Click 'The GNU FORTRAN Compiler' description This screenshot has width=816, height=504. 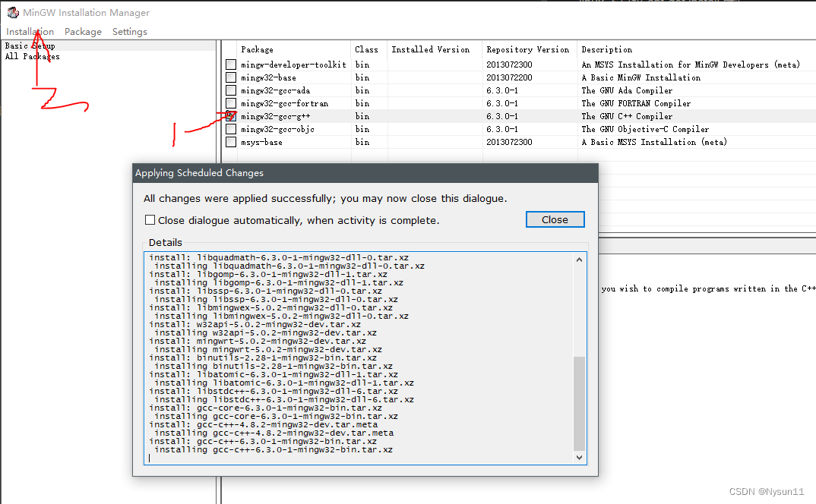[x=636, y=103]
